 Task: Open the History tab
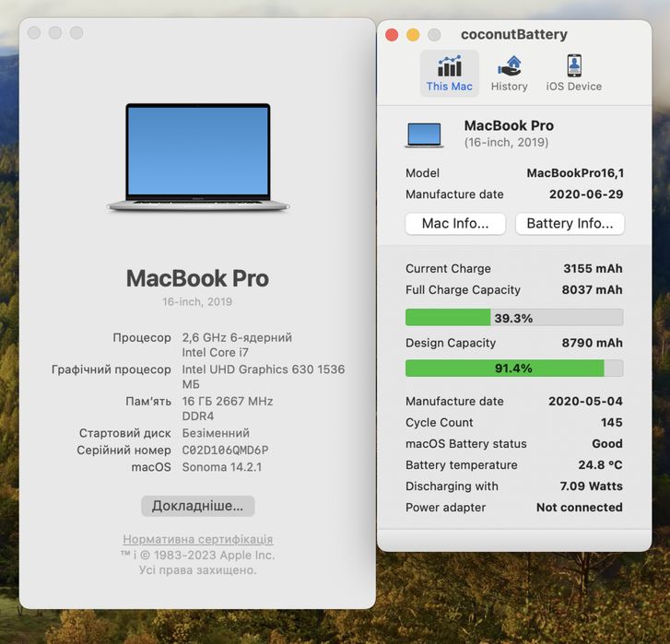tap(509, 73)
